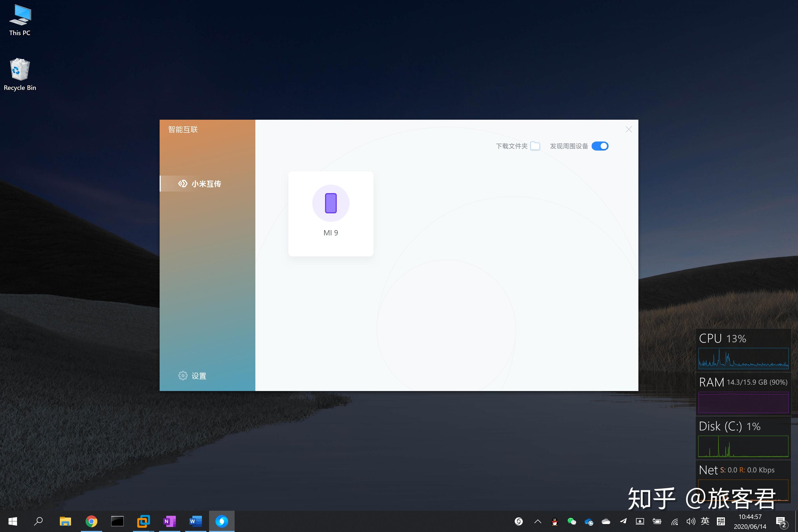This screenshot has width=798, height=532.
Task: Open the notification action center
Action: click(x=781, y=521)
